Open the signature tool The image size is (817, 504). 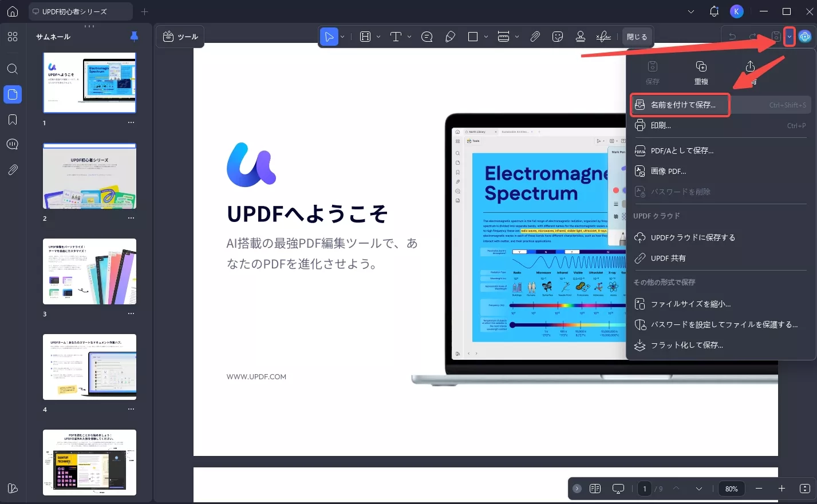tap(603, 37)
